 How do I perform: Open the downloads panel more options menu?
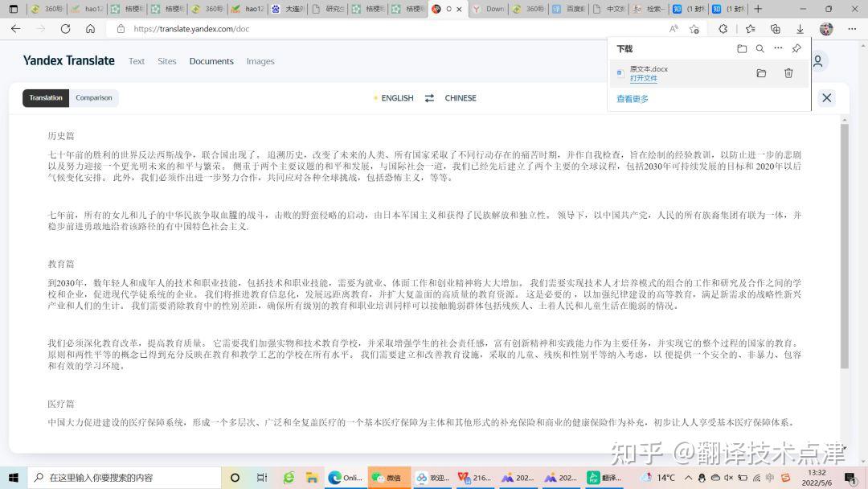coord(778,48)
